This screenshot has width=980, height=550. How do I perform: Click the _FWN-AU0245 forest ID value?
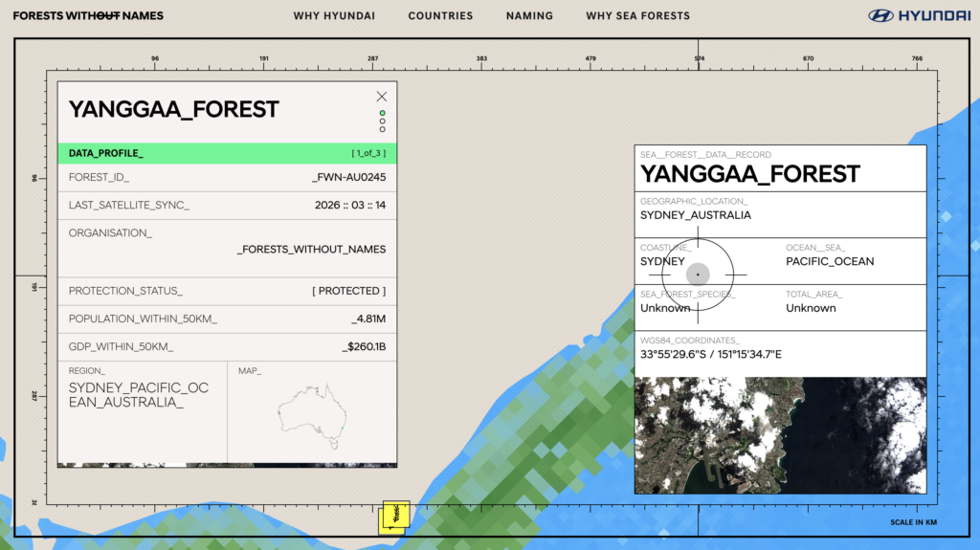point(349,177)
